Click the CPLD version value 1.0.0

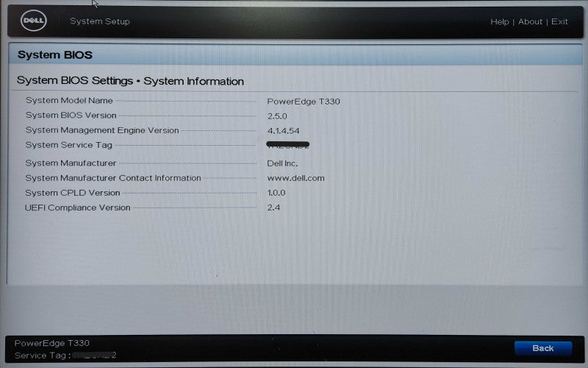tap(276, 193)
